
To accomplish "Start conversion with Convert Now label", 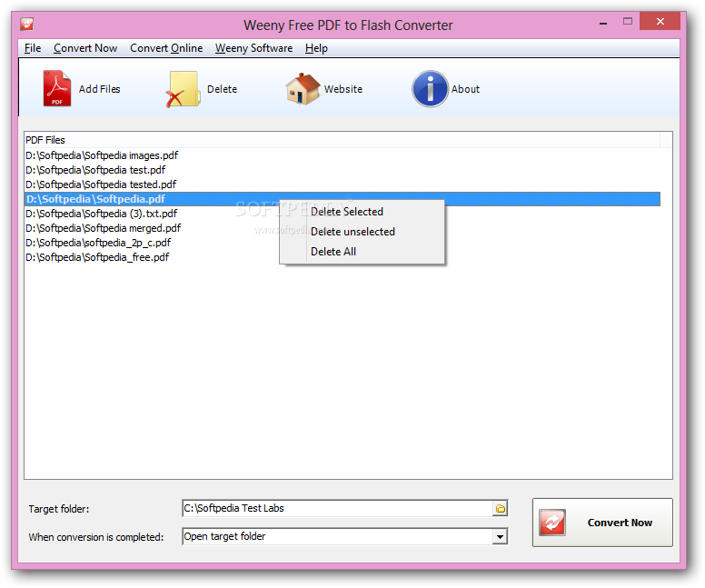I will click(x=620, y=523).
